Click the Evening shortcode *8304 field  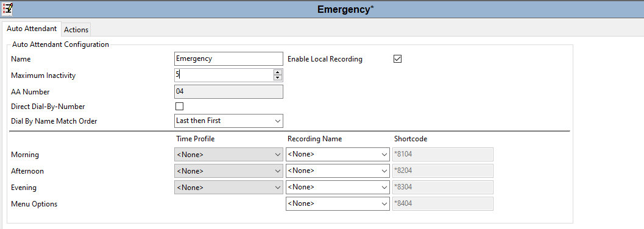point(443,187)
